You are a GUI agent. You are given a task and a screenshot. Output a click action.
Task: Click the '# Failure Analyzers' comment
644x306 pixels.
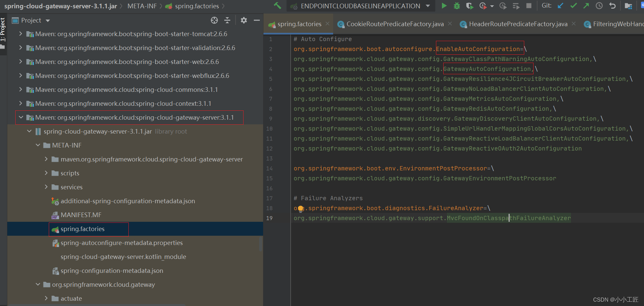(328, 198)
